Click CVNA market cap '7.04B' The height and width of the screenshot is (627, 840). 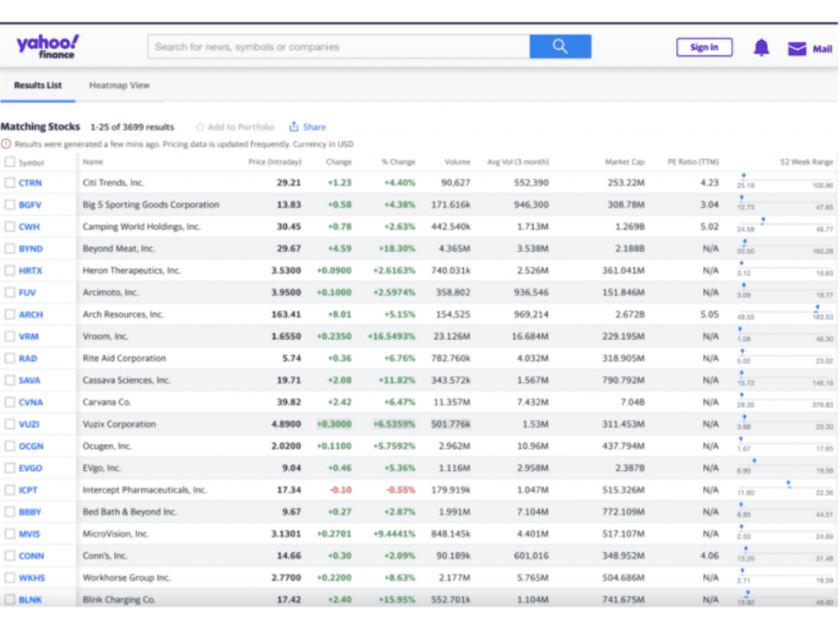pos(632,402)
